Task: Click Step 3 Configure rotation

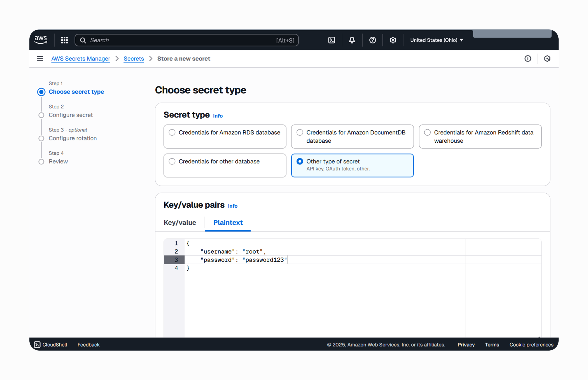Action: coord(73,138)
